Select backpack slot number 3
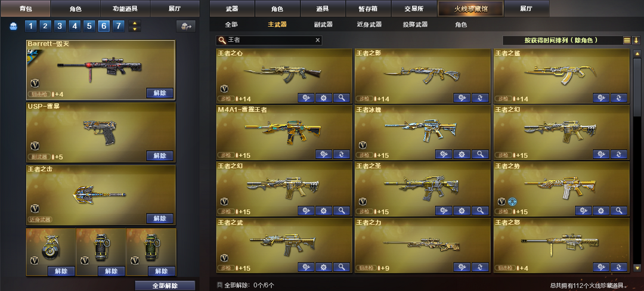Image resolution: width=644 pixels, height=291 pixels. pyautogui.click(x=60, y=27)
